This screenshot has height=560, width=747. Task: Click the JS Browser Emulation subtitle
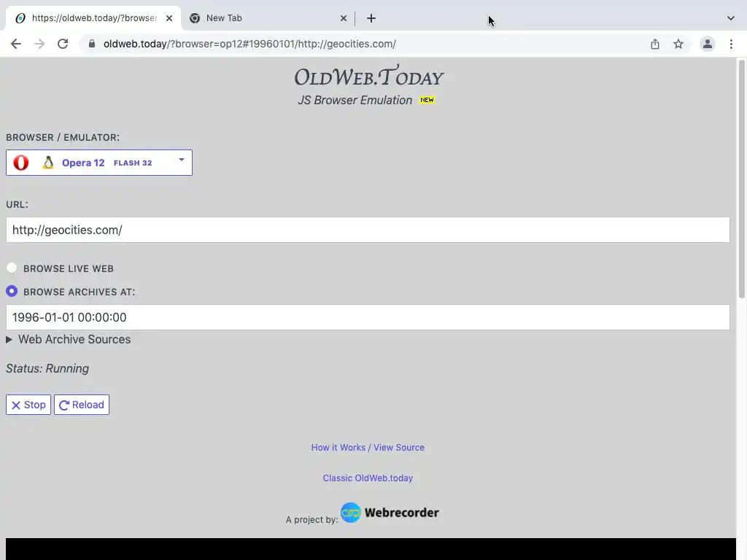[355, 100]
